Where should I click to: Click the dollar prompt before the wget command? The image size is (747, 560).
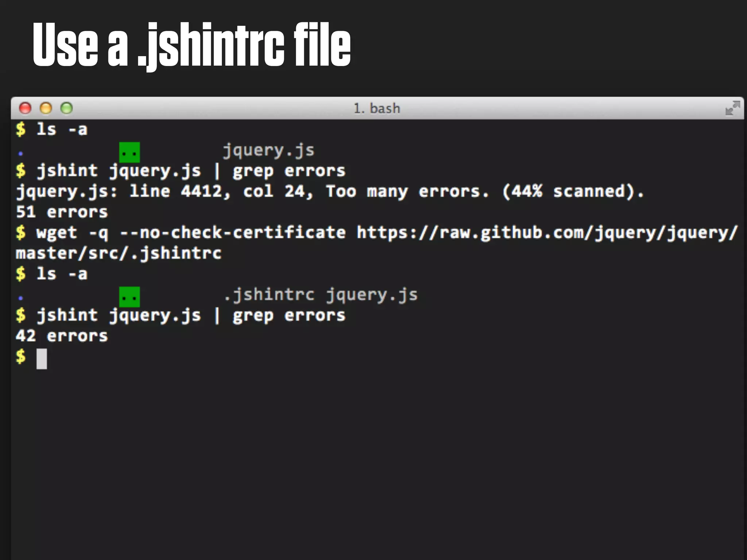click(x=21, y=233)
